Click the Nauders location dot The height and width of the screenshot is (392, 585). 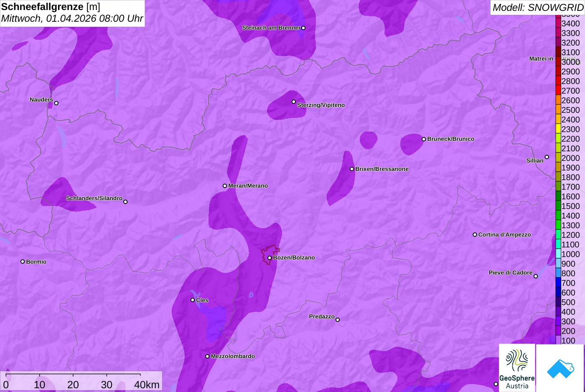56,103
